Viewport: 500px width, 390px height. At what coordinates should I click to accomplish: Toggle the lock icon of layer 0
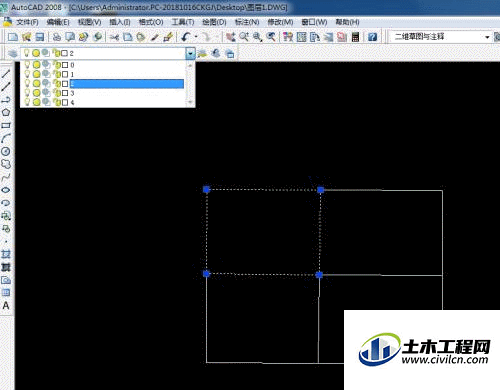point(57,65)
